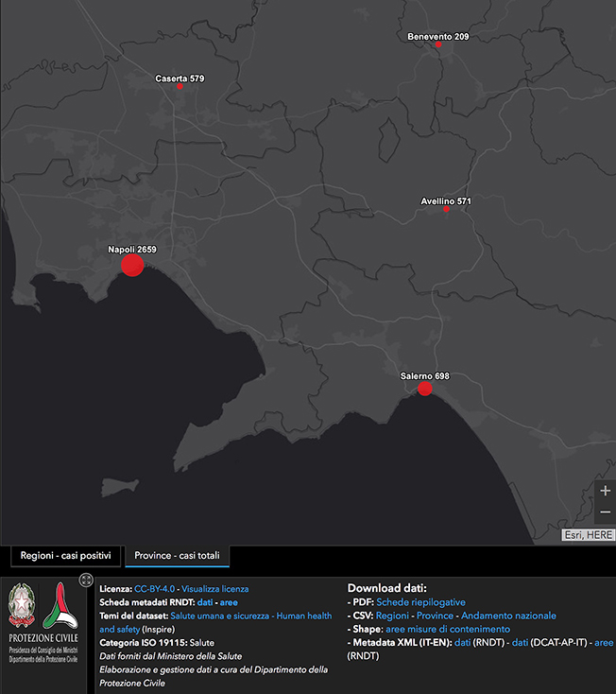The width and height of the screenshot is (616, 694).
Task: Click the Napoli 2659 label text
Action: click(x=132, y=250)
